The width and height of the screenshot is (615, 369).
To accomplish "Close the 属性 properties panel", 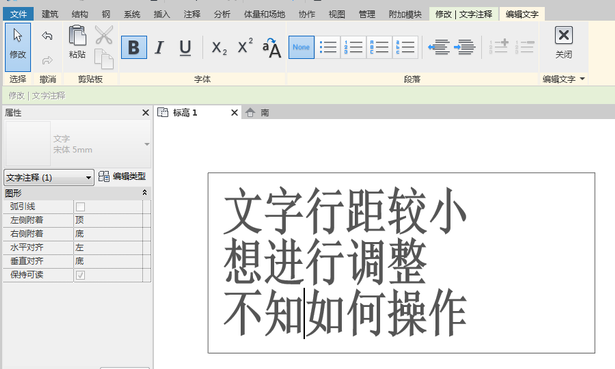I will coord(146,113).
